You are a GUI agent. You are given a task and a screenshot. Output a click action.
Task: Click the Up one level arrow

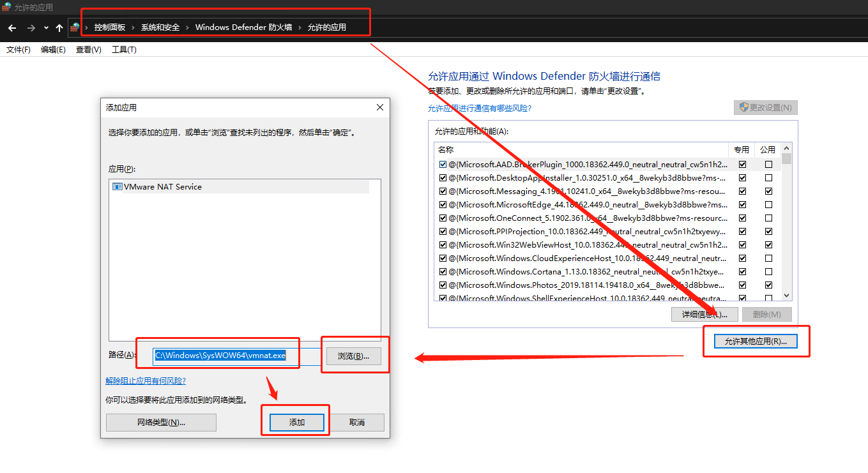tap(59, 28)
